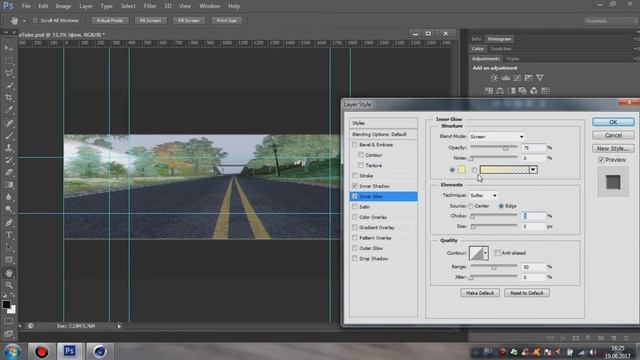
Task: Select the Healing Brush tool
Action: click(9, 123)
